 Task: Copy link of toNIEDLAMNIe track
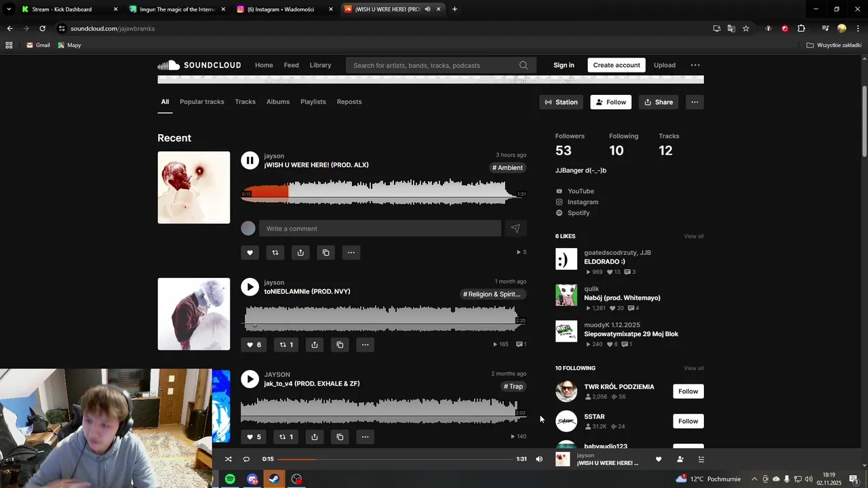[340, 345]
